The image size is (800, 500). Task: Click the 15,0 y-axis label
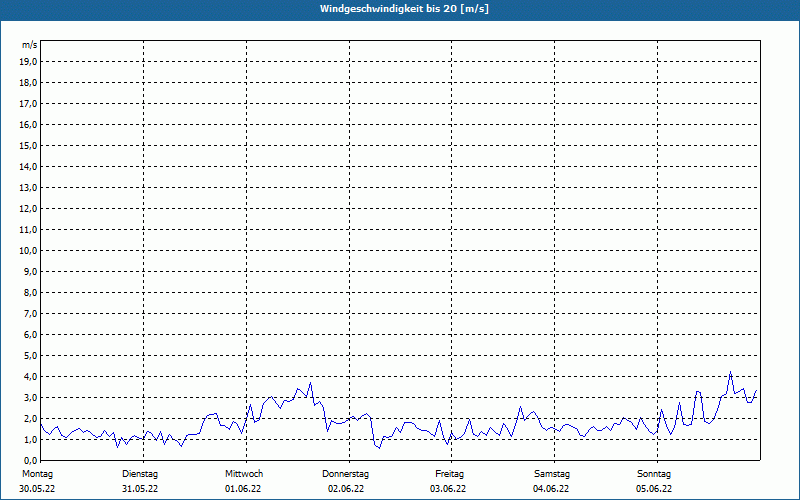(28, 145)
